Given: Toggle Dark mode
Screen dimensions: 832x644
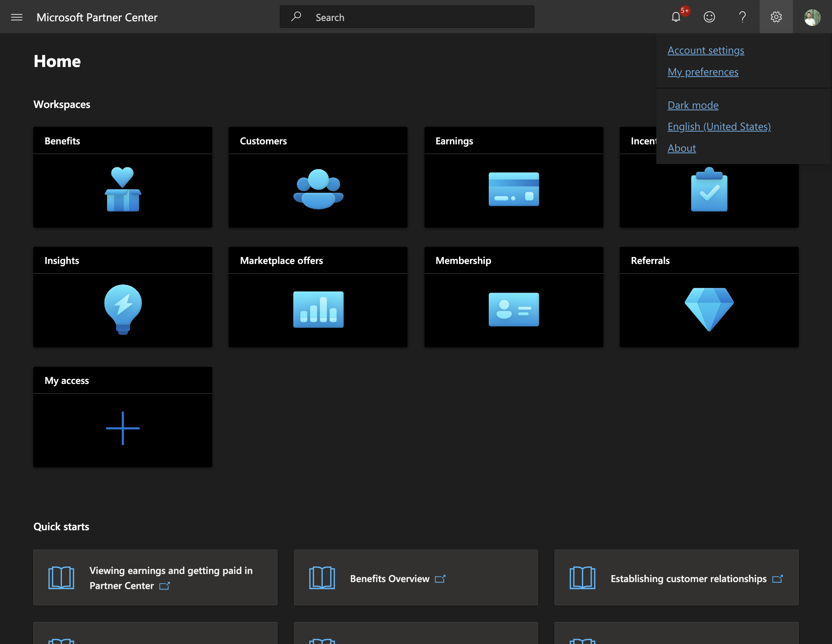Looking at the screenshot, I should (x=693, y=105).
